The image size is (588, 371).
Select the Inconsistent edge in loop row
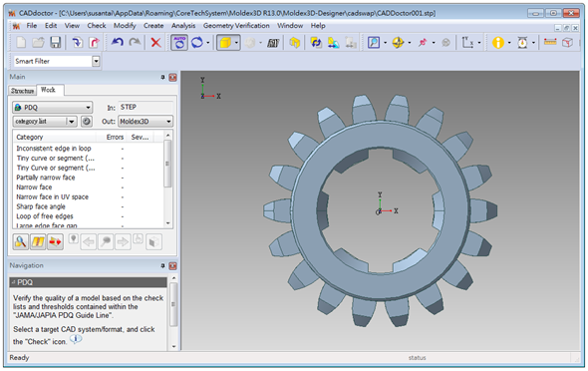pos(89,149)
